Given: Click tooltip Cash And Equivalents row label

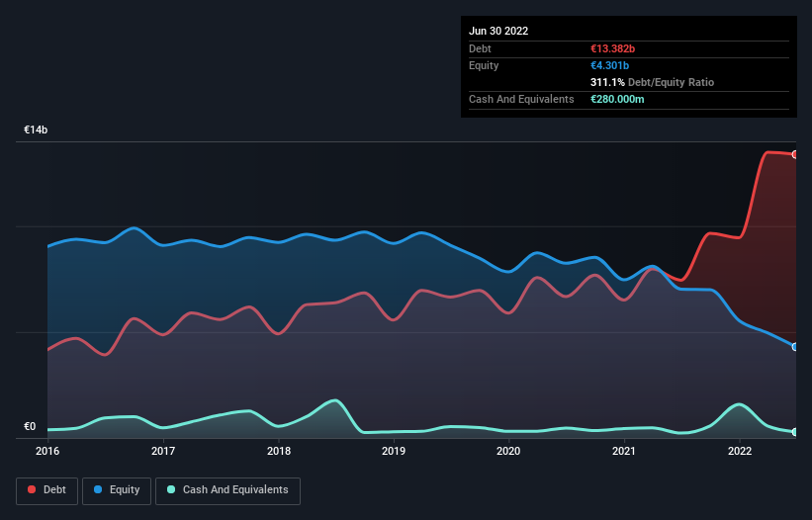Looking at the screenshot, I should click(x=521, y=99).
